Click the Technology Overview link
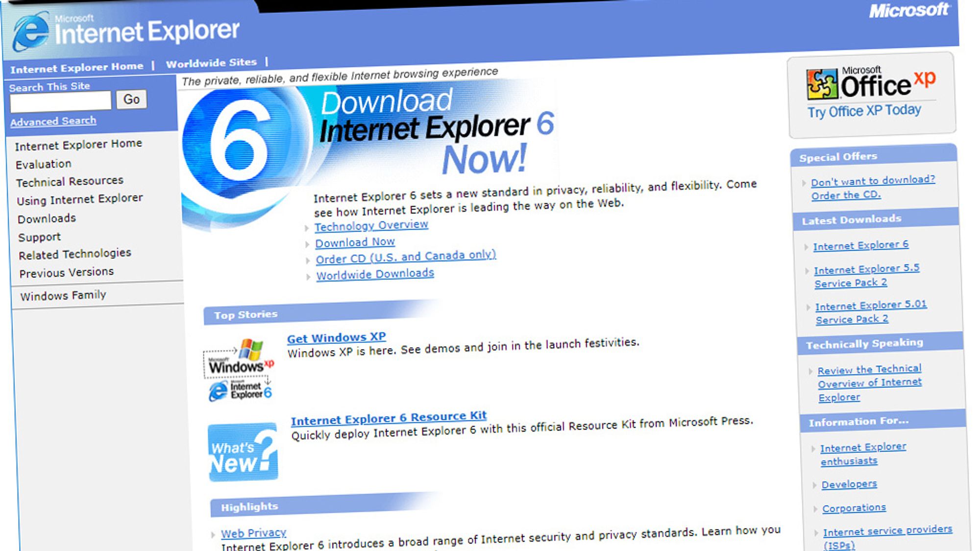Image resolution: width=980 pixels, height=551 pixels. 369,224
